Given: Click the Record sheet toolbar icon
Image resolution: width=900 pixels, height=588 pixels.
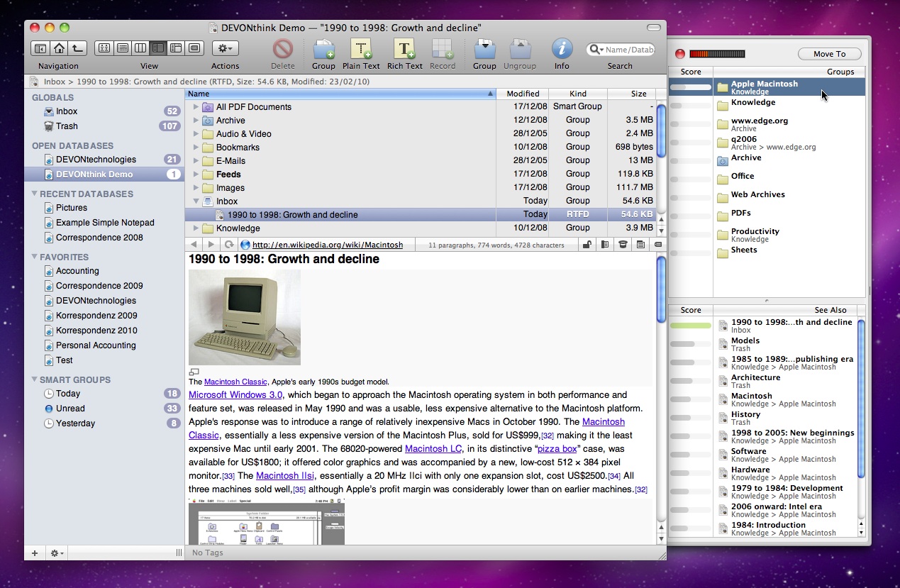Looking at the screenshot, I should [x=443, y=49].
